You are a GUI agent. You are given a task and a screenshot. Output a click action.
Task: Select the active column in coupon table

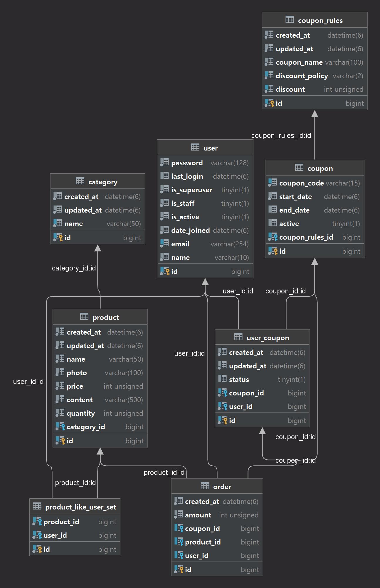coord(315,223)
